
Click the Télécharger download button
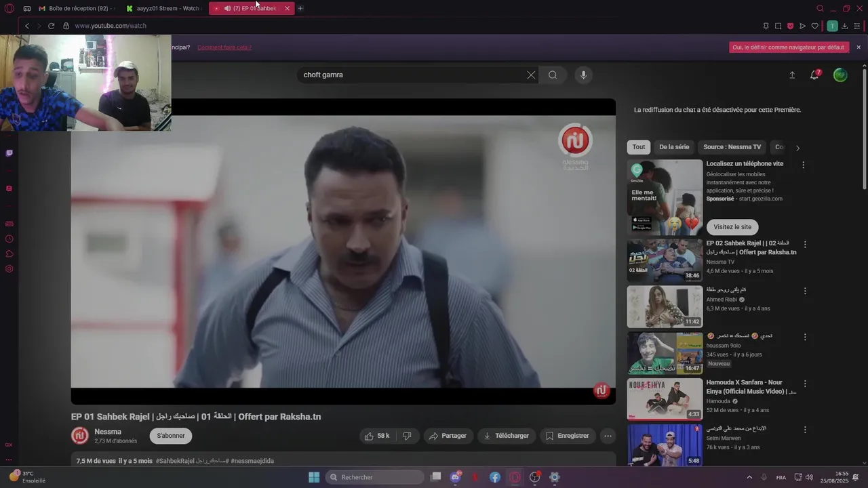point(507,436)
